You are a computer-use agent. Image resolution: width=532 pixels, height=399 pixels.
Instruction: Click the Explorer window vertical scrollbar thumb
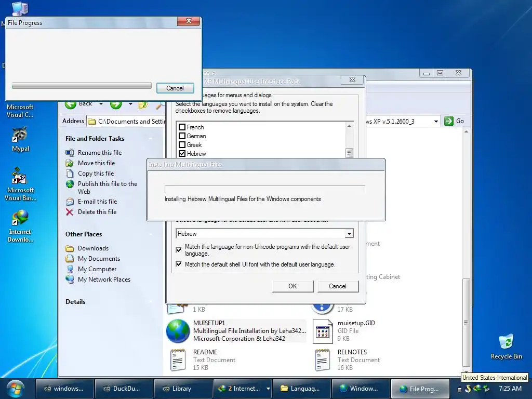click(466, 322)
